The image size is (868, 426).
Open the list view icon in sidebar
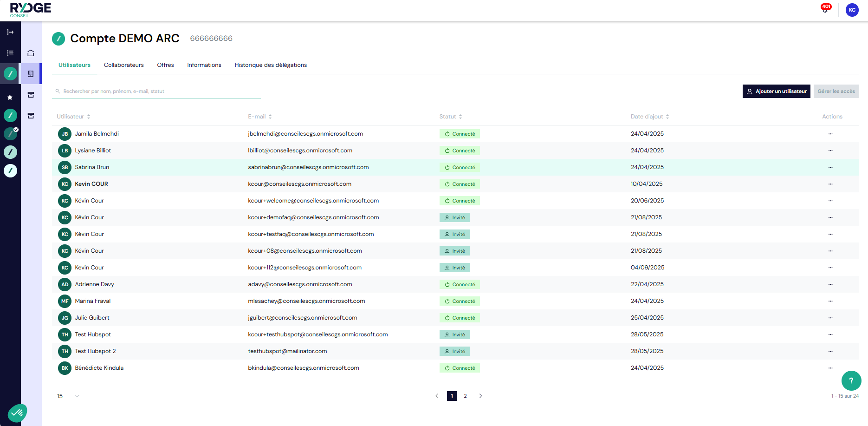10,53
